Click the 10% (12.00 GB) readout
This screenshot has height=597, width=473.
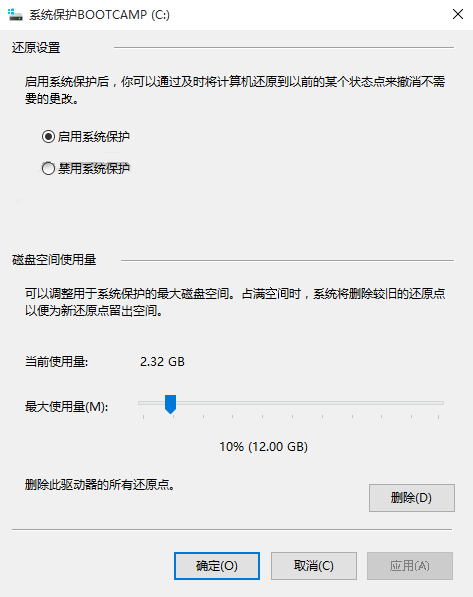[264, 446]
